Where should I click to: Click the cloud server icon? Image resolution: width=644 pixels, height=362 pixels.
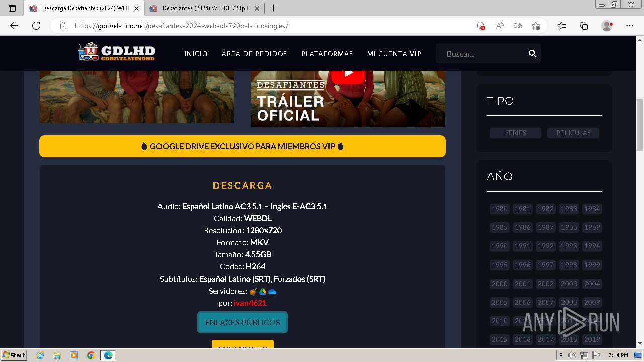click(272, 291)
